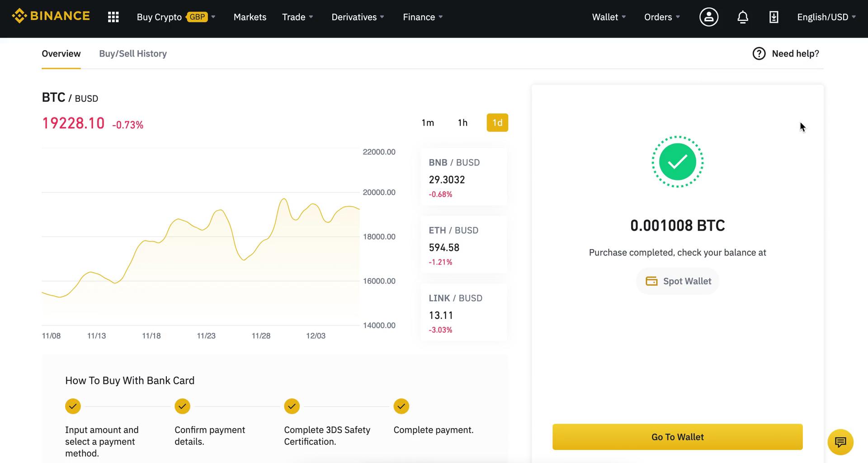The height and width of the screenshot is (463, 868).
Task: Click the 'Complete payment.' step text
Action: tap(434, 430)
